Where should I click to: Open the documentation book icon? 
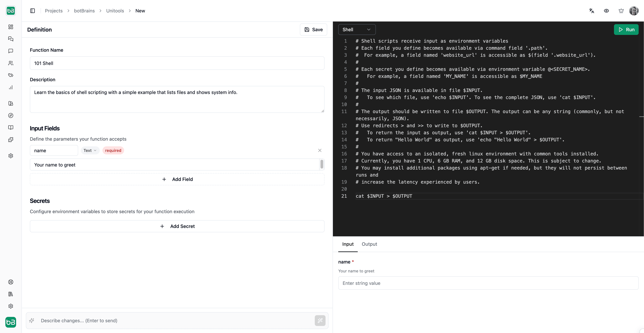[11, 128]
